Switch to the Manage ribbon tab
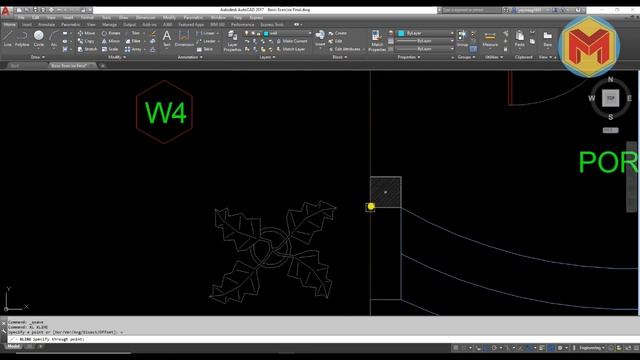This screenshot has width=640, height=360. coord(109,24)
